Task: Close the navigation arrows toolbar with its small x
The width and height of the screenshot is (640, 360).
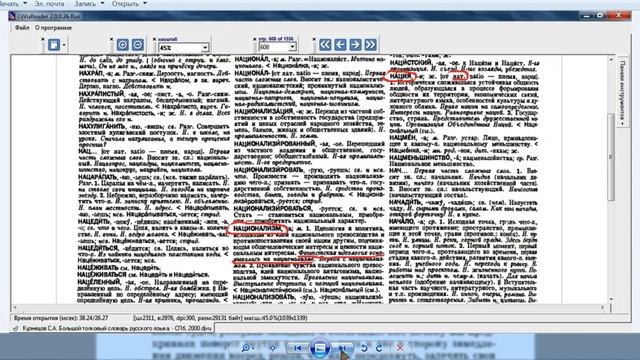Action: pyautogui.click(x=314, y=39)
